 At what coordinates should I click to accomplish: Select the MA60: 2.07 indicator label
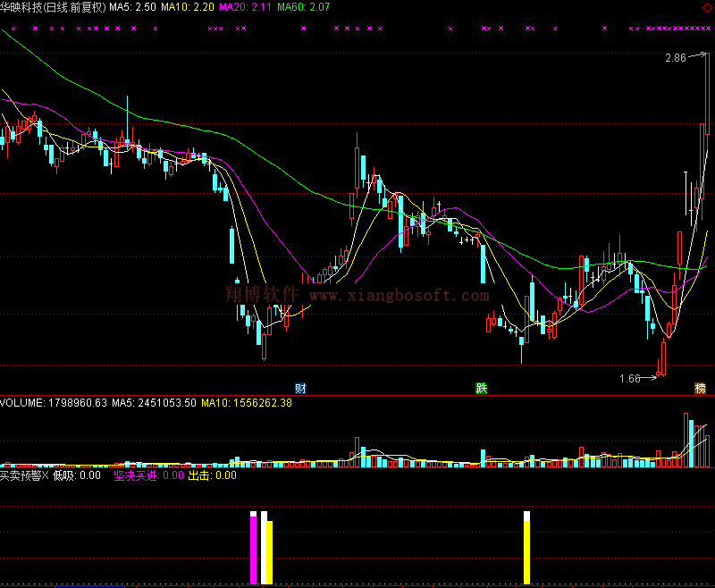tap(303, 7)
